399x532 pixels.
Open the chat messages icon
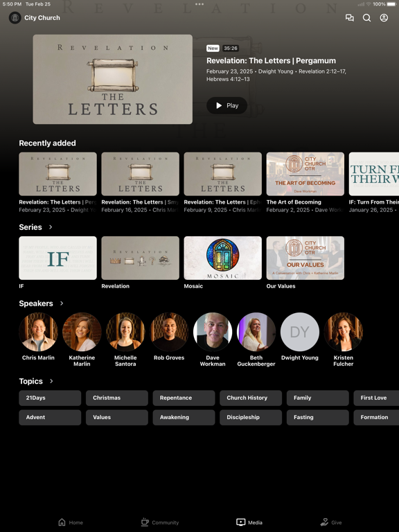tap(349, 17)
